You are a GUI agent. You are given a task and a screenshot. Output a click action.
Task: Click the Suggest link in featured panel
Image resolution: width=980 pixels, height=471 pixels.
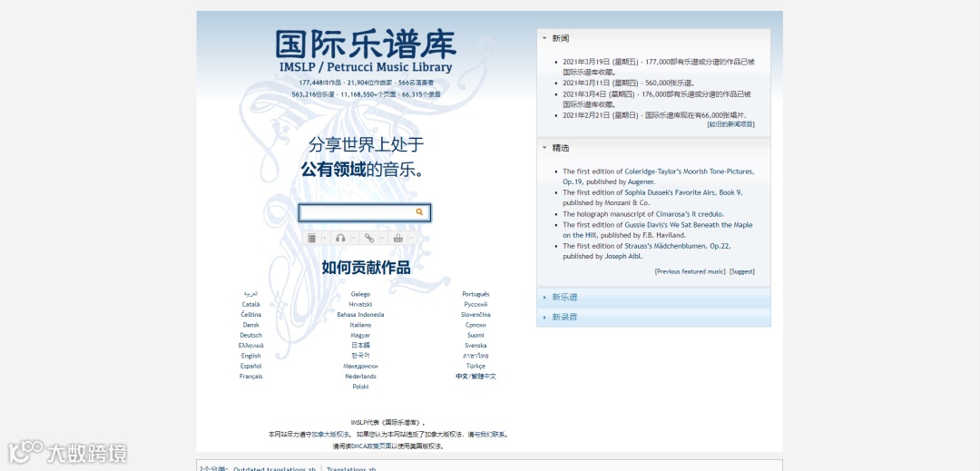(742, 271)
